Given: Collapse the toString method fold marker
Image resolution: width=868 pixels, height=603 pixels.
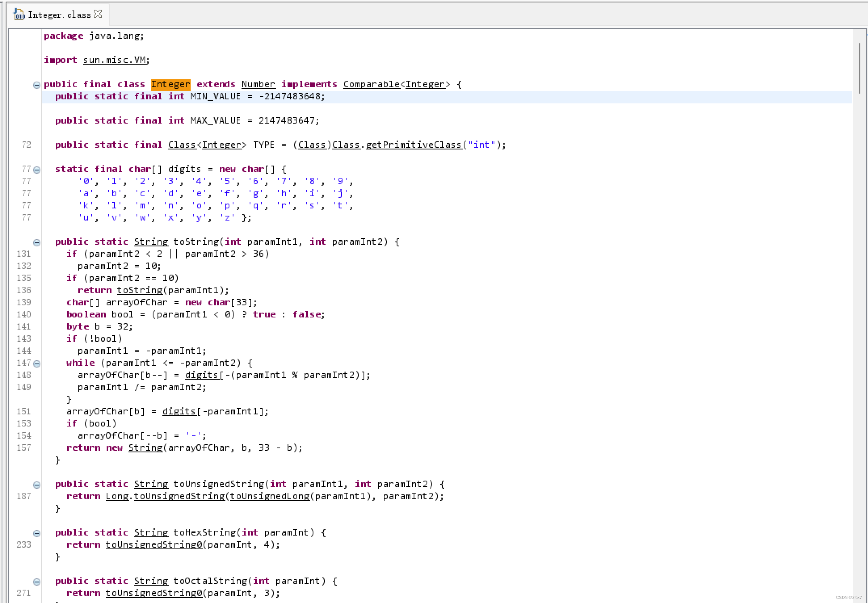Looking at the screenshot, I should [37, 242].
